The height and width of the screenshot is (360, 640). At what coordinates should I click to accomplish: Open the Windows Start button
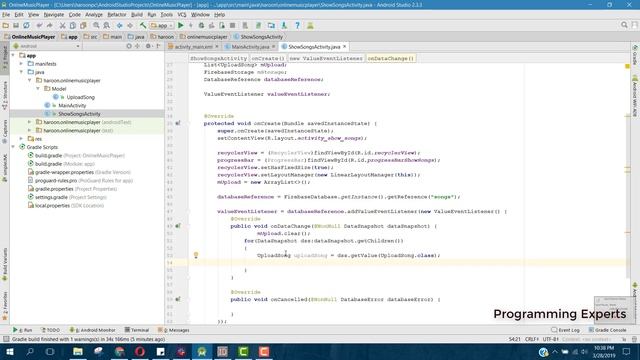click(x=9, y=351)
